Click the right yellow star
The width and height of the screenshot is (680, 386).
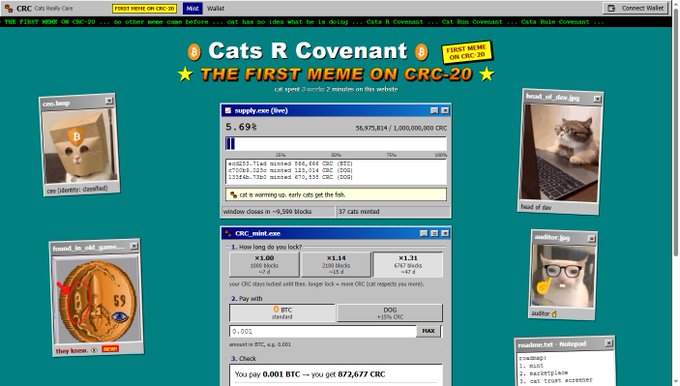[x=487, y=74]
